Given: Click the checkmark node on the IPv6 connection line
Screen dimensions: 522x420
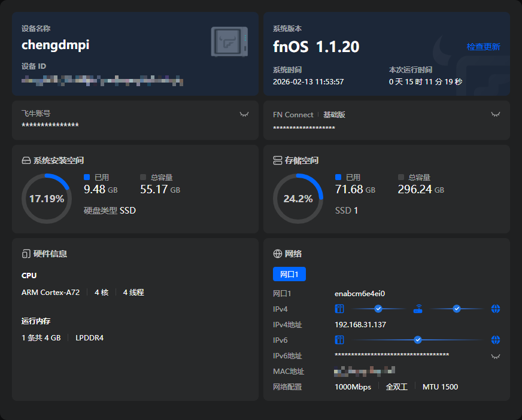Looking at the screenshot, I should [418, 340].
